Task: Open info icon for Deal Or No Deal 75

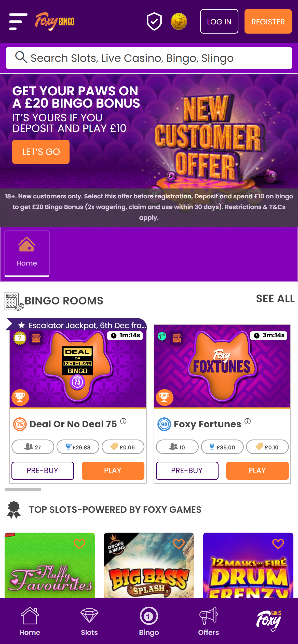Action: pos(123,421)
